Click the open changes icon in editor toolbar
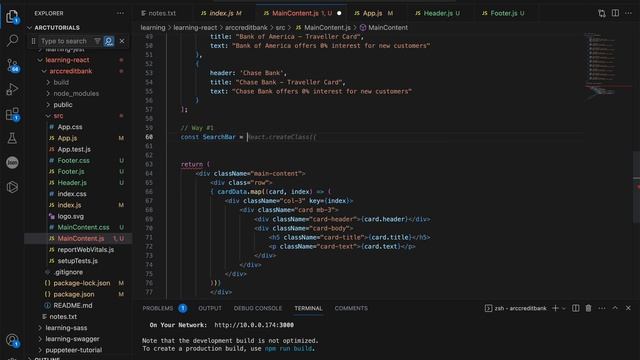 (602, 13)
